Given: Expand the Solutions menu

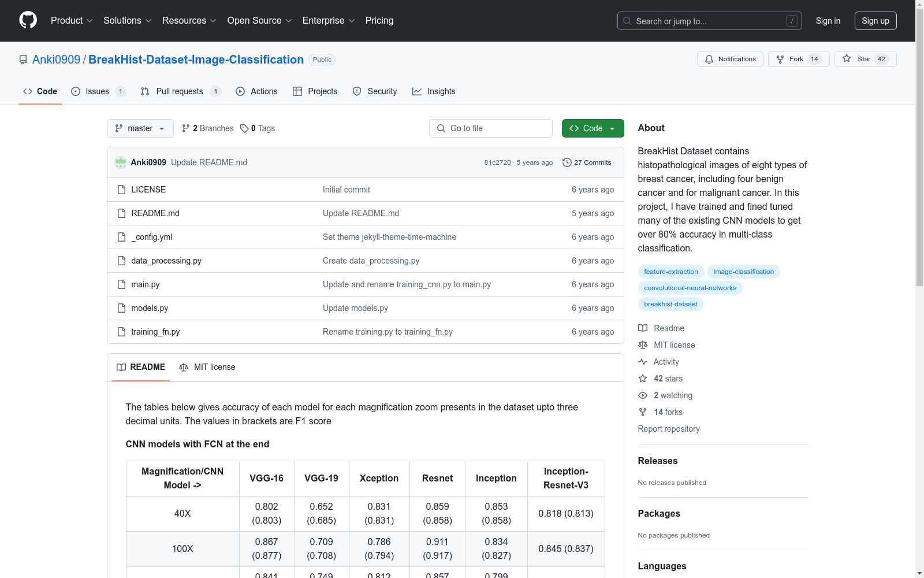Looking at the screenshot, I should (128, 20).
